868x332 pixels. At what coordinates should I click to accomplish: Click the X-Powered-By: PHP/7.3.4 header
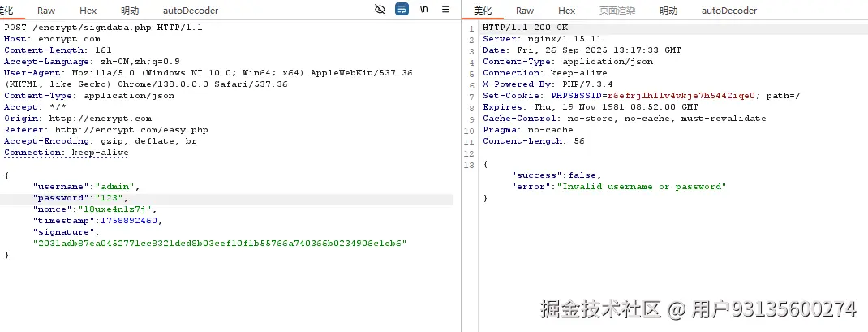tap(548, 84)
